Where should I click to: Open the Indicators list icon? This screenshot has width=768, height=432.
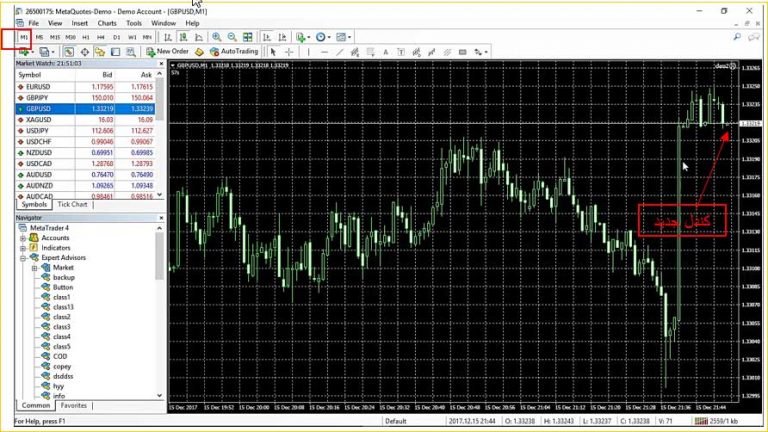tap(300, 37)
